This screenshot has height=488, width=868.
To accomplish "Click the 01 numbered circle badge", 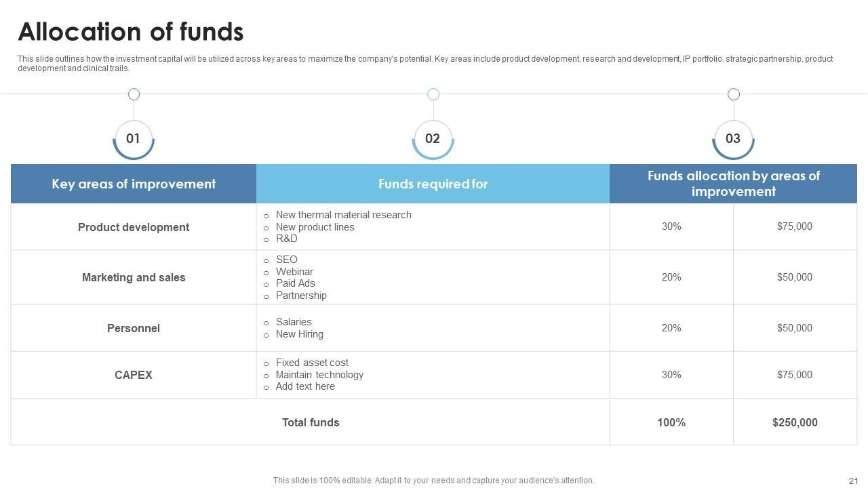I will (x=134, y=139).
